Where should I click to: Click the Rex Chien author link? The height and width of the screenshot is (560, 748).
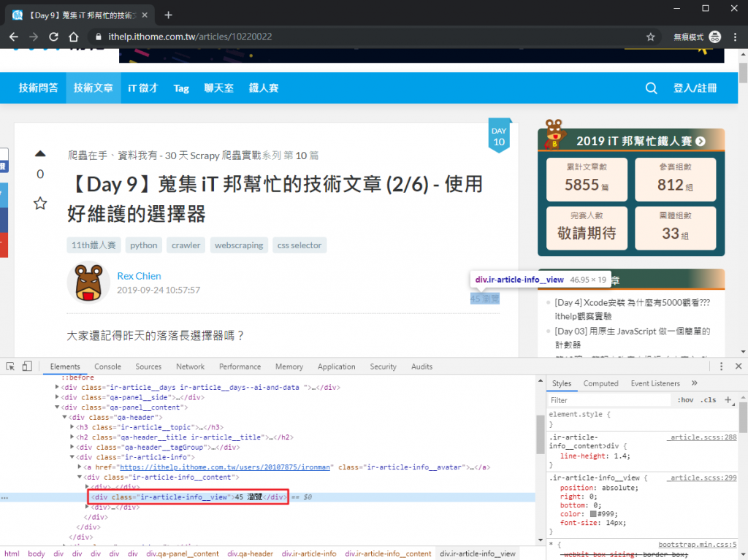[139, 276]
